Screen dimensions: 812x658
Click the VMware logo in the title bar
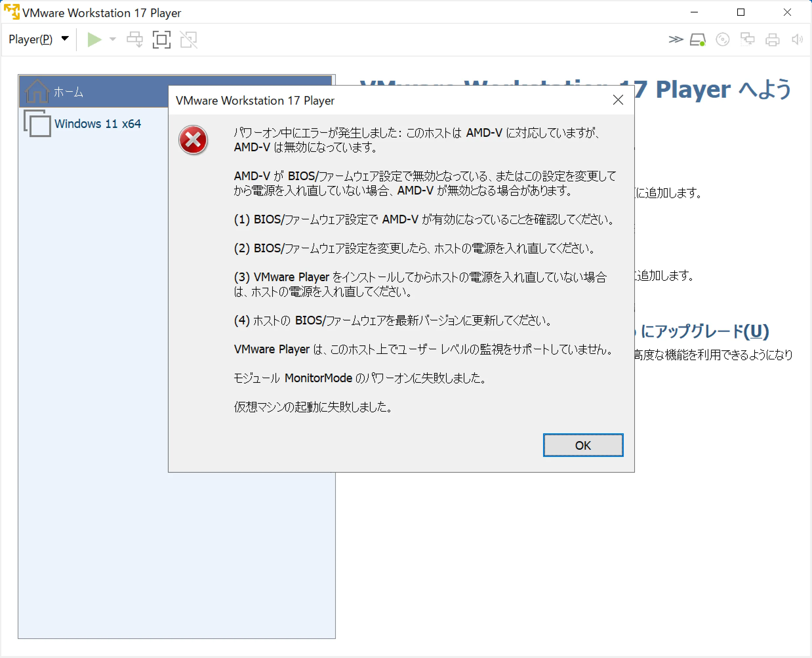click(11, 12)
